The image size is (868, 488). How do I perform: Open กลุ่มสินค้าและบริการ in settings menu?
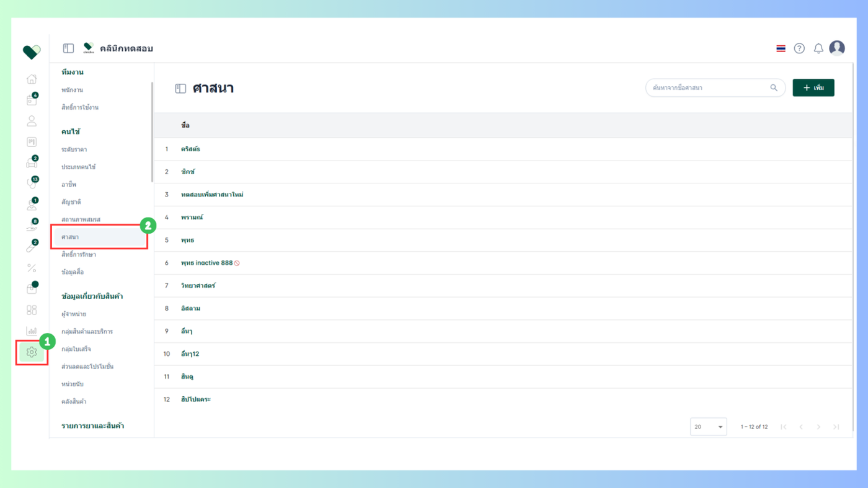[x=87, y=331]
